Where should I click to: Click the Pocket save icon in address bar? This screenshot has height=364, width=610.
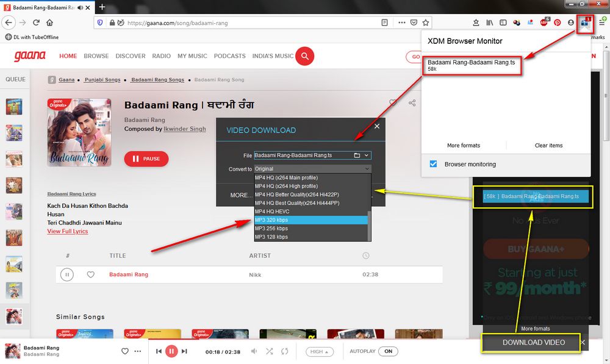coord(414,23)
